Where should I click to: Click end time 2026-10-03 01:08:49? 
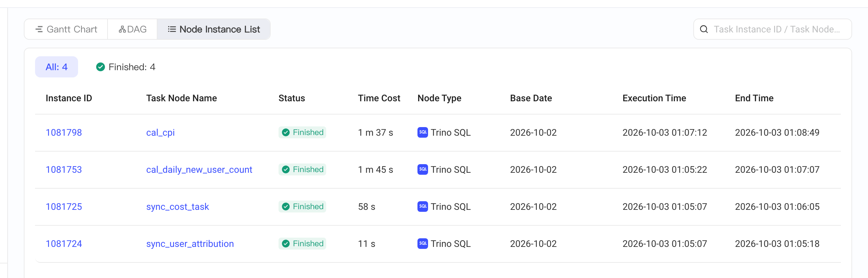click(777, 132)
